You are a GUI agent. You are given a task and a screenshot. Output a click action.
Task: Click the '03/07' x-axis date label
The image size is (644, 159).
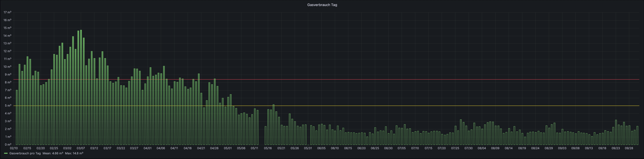pos(81,148)
